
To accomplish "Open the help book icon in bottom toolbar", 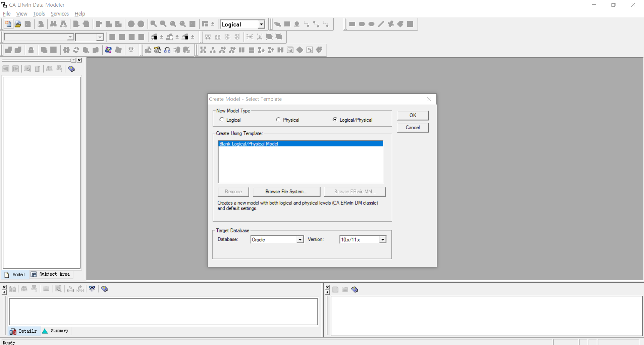I will pos(105,289).
